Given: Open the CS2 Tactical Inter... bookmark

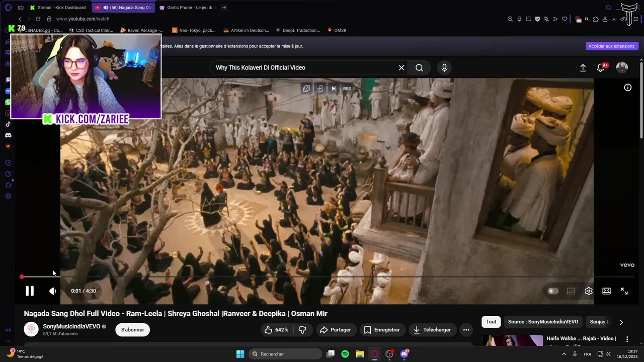Looking at the screenshot, I should [91, 30].
